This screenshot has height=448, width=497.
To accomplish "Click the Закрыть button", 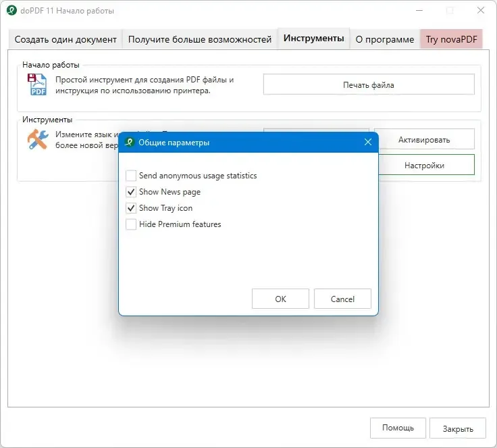I will [458, 428].
